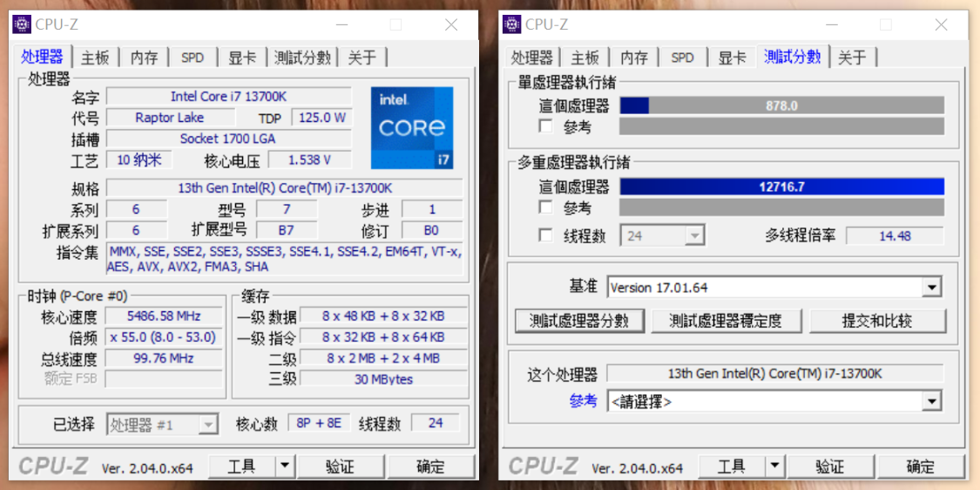Open 显卡 tab in left window
This screenshot has width=980, height=490.
click(x=242, y=58)
